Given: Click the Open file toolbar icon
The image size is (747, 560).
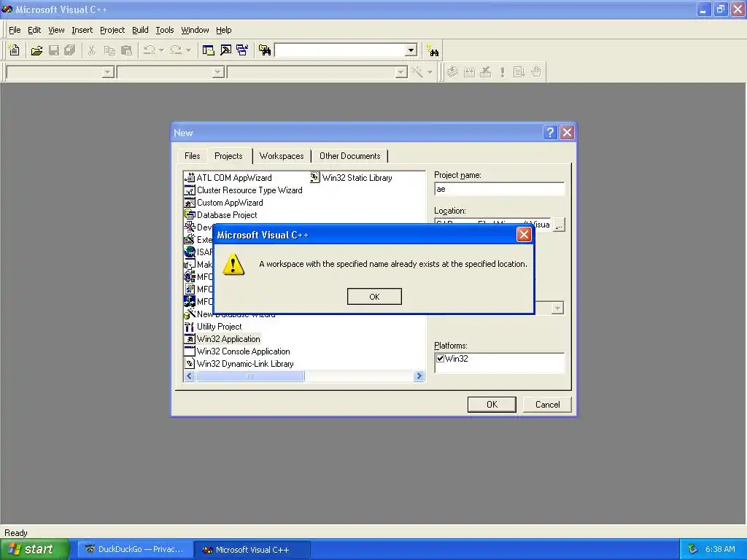Looking at the screenshot, I should tap(36, 50).
